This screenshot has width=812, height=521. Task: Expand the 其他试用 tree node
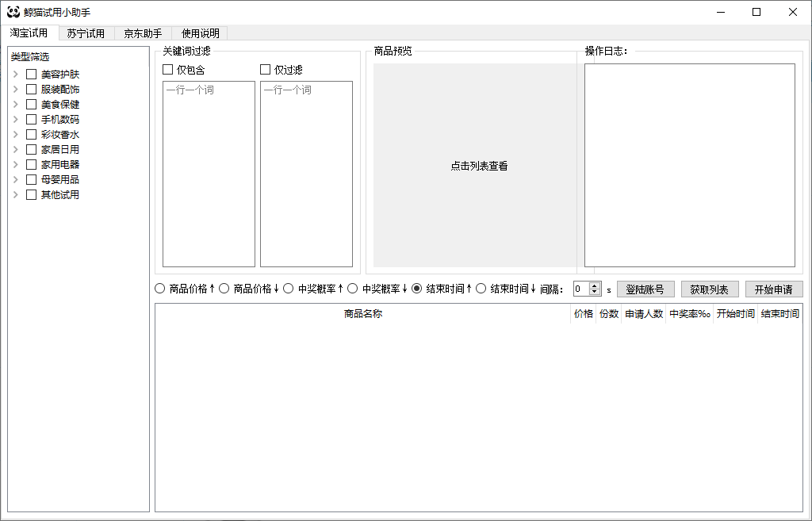[16, 195]
